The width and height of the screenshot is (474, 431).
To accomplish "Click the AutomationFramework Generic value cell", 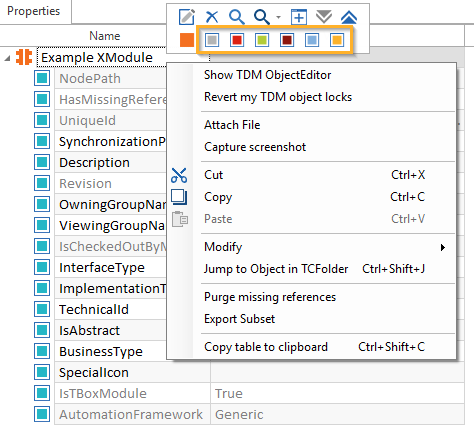I will (x=337, y=414).
